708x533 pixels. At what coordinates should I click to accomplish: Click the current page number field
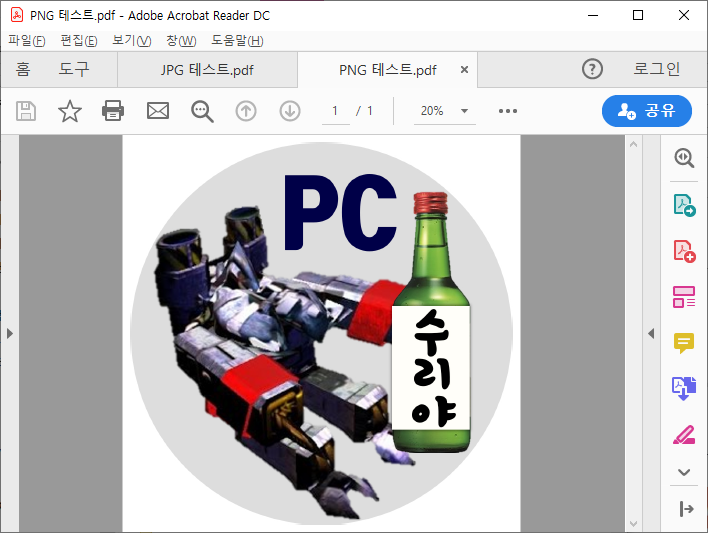pos(335,111)
